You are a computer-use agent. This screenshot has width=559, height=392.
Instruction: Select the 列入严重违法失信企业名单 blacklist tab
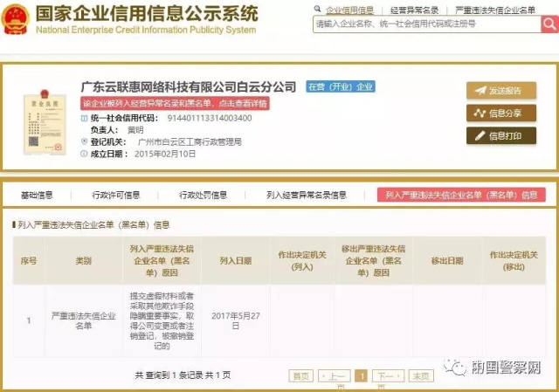pyautogui.click(x=461, y=195)
